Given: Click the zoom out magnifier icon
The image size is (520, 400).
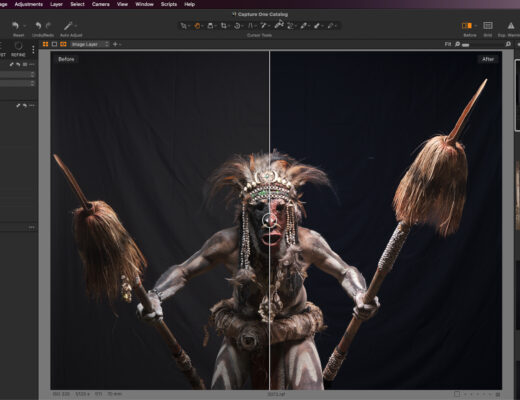Looking at the screenshot, I should (457, 44).
